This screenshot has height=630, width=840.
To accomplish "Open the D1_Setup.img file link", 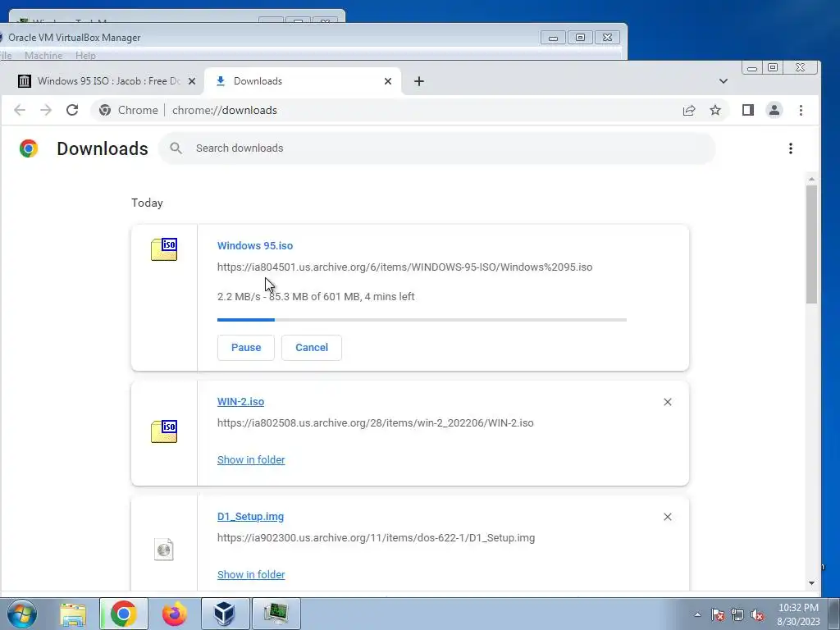I will [250, 517].
